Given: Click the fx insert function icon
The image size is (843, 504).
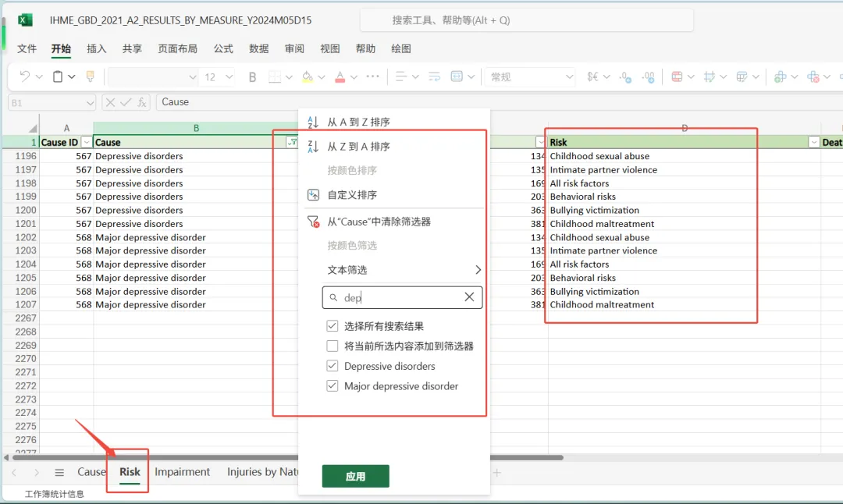Looking at the screenshot, I should click(142, 102).
